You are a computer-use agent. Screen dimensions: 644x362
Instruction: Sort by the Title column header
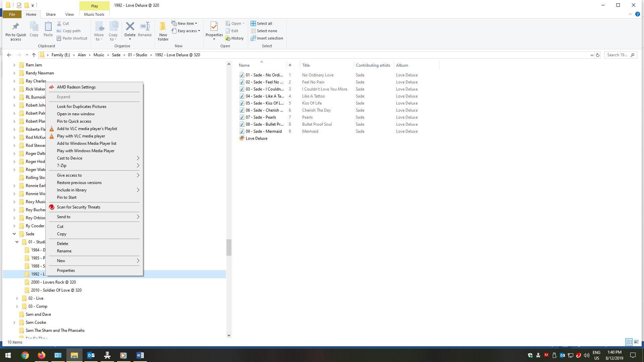coord(326,65)
